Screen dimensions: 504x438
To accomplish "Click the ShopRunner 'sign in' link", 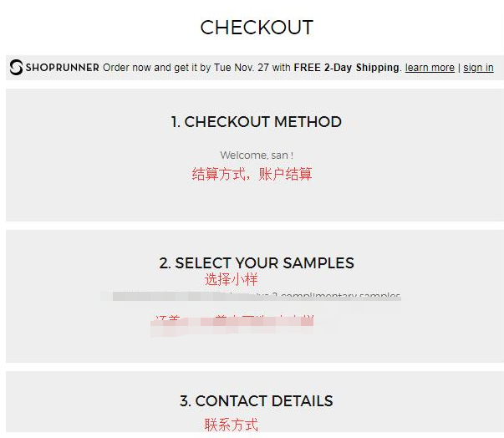I will pos(478,68).
